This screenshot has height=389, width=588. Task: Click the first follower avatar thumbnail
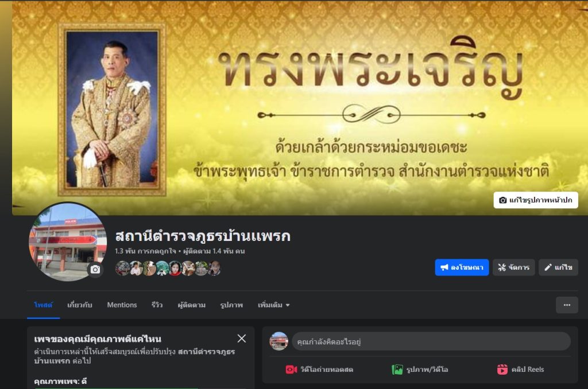click(122, 269)
